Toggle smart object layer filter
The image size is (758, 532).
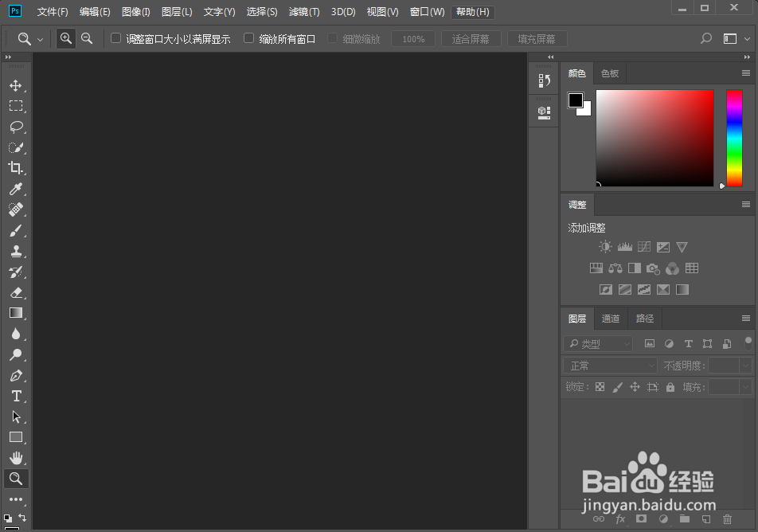(727, 343)
